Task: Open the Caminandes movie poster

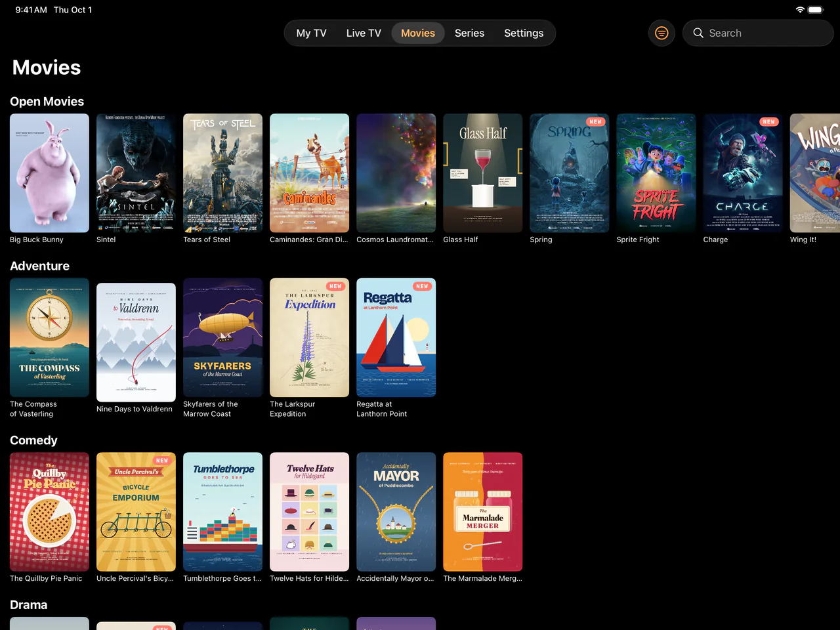Action: 309,173
